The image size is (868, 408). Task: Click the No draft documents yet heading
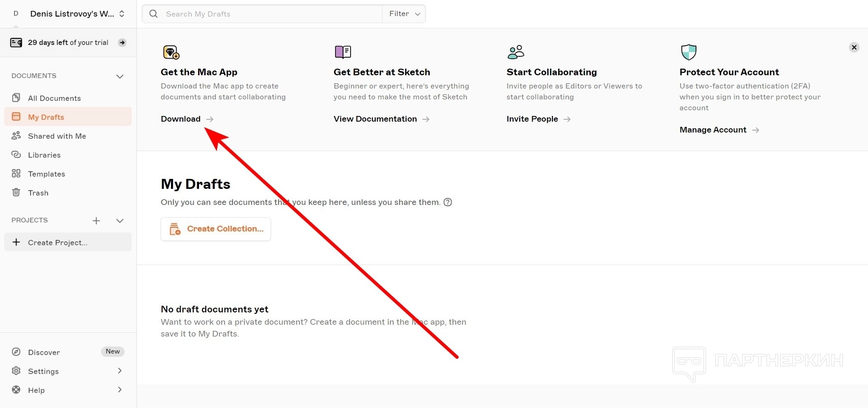[x=215, y=309]
